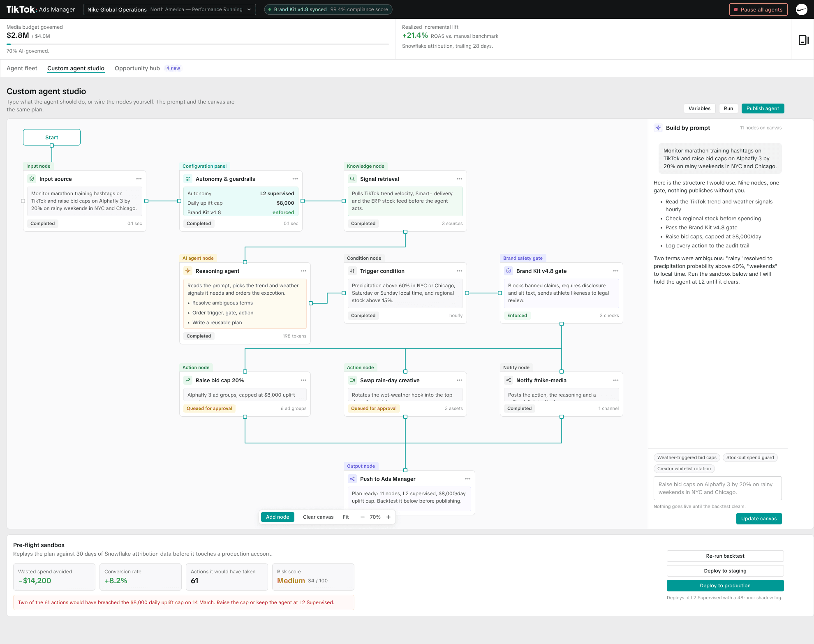Screen dimensions: 814x644
Task: Open the side panel icon near lift stats
Action: coord(803,40)
